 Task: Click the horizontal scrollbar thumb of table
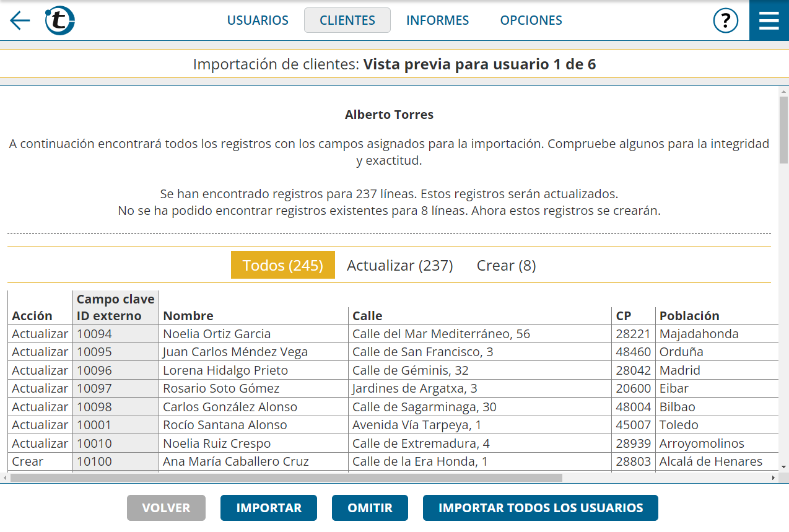click(x=286, y=477)
